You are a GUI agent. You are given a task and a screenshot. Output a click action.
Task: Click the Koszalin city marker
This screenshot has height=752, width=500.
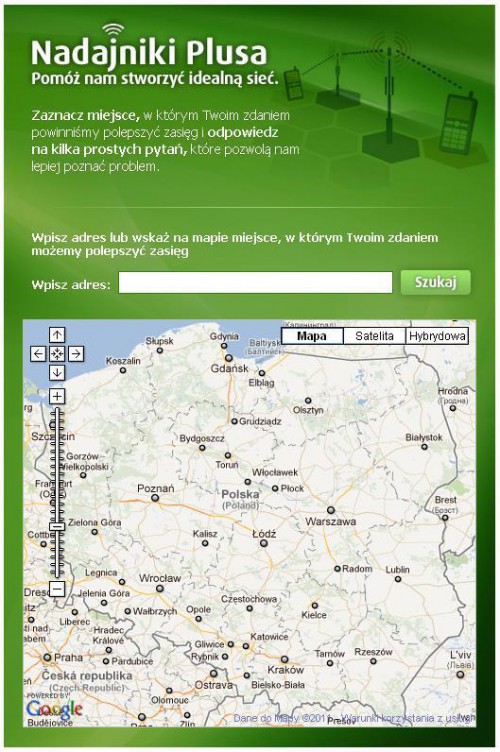point(123,370)
